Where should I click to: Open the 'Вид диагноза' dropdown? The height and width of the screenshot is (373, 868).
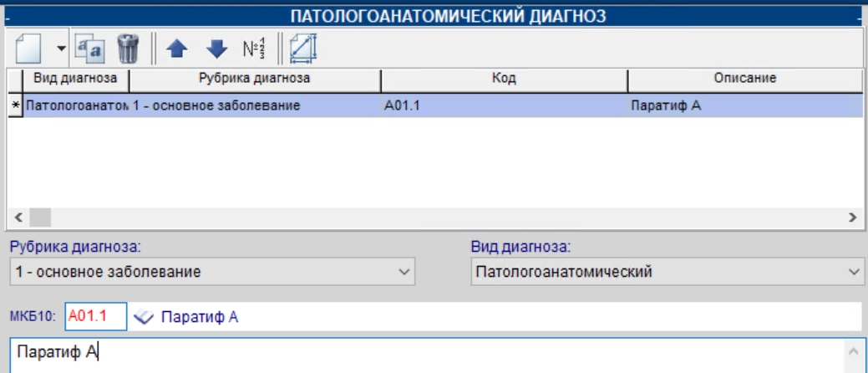point(669,272)
